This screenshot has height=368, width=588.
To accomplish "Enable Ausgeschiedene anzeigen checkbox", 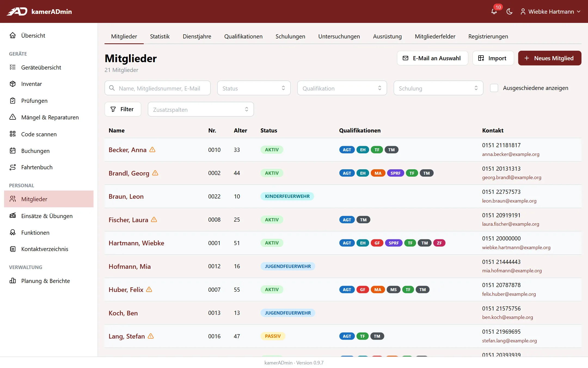I will pos(494,88).
